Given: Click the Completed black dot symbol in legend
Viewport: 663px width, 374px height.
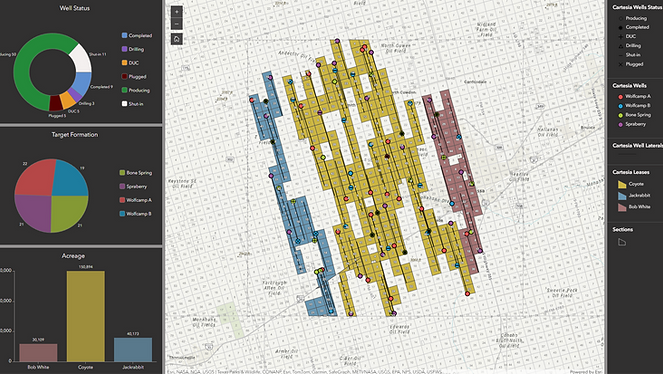Looking at the screenshot, I should pyautogui.click(x=621, y=27).
